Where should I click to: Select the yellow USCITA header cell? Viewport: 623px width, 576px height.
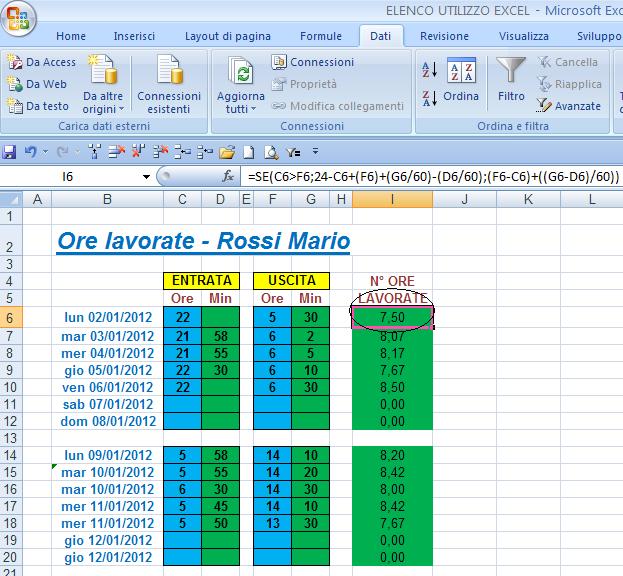click(291, 280)
